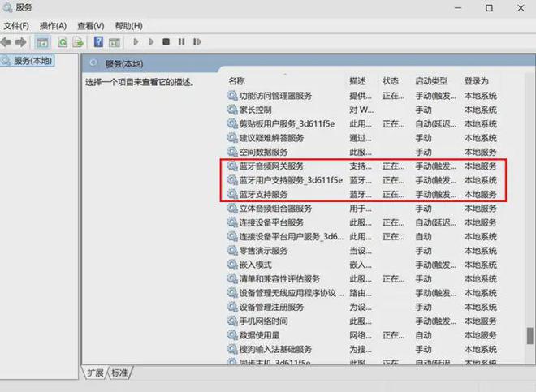Viewport: 536px width, 392px height.
Task: Click the Stop service square icon
Action: click(166, 41)
